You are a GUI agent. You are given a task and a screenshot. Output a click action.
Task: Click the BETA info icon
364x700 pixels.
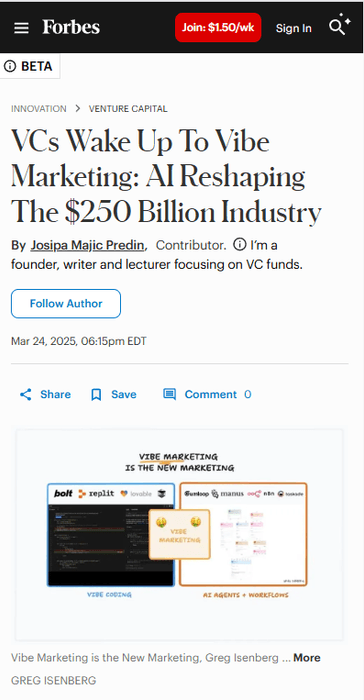pyautogui.click(x=10, y=67)
